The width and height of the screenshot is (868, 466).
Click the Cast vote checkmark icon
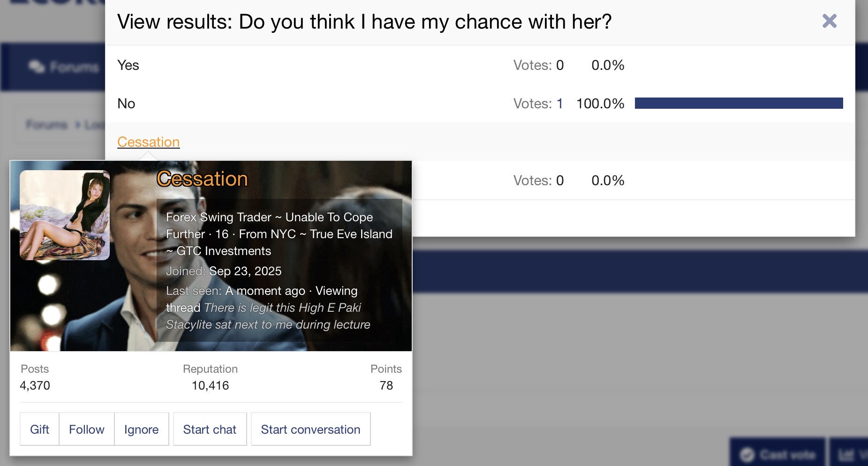[x=747, y=455]
